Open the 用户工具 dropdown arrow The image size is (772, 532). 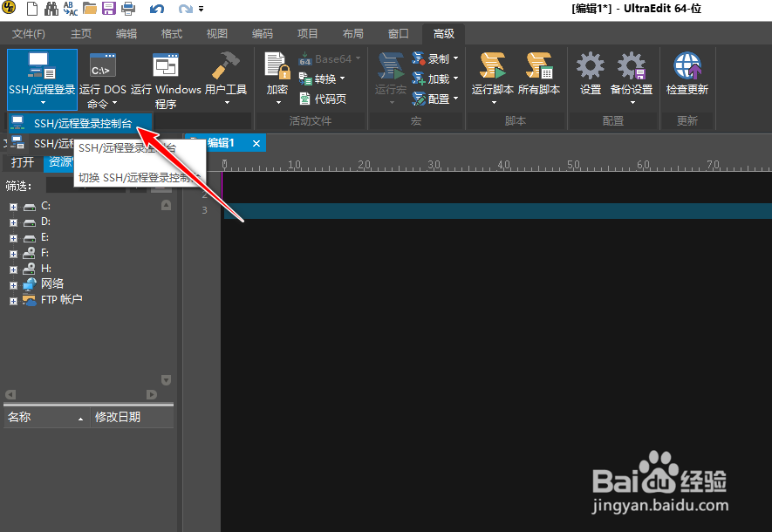click(227, 103)
